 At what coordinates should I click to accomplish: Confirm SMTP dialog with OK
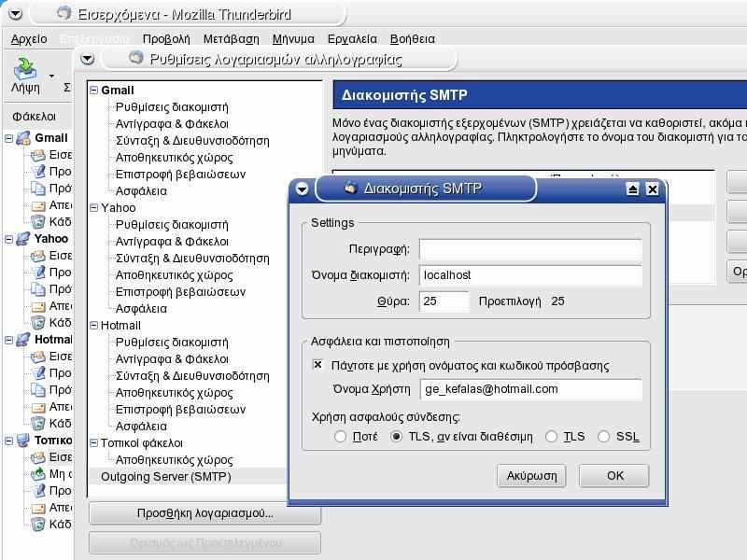pyautogui.click(x=614, y=476)
